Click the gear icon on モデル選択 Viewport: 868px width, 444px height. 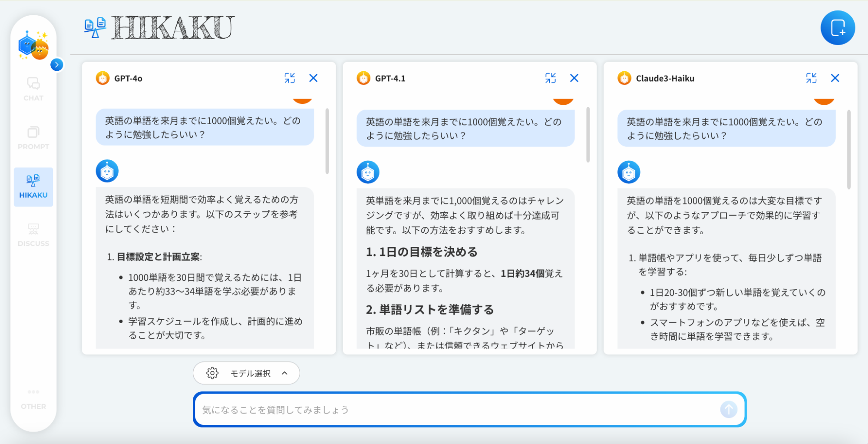213,373
